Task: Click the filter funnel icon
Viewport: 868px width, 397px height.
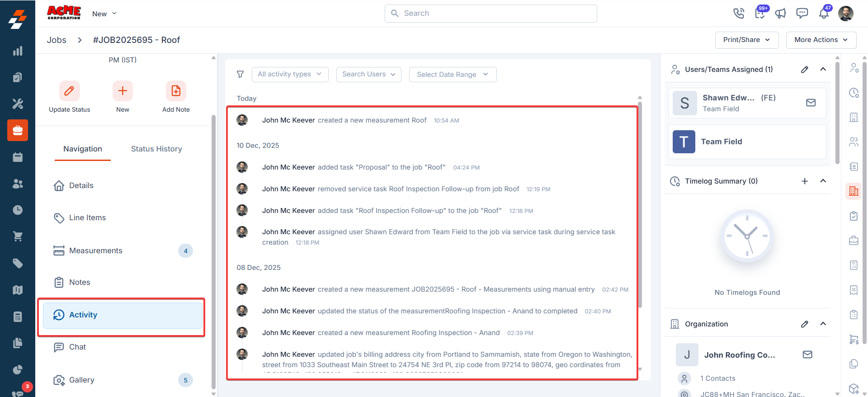Action: point(241,74)
